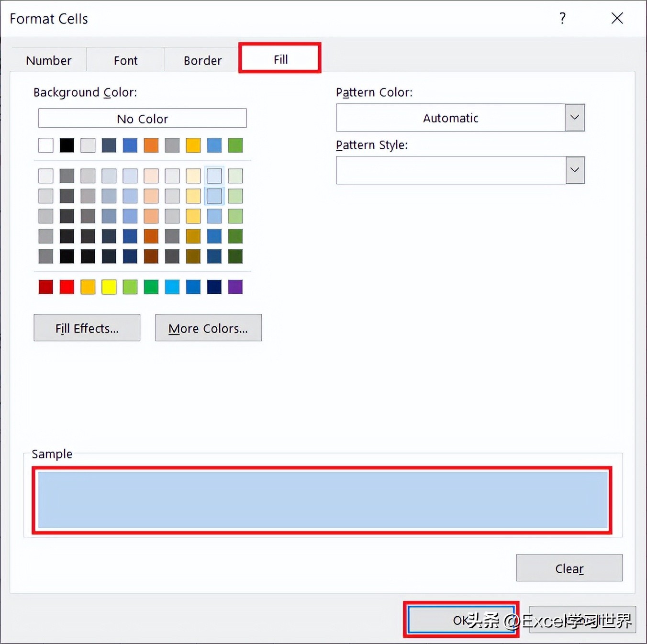Click the No Color button
647x644 pixels.
142,118
